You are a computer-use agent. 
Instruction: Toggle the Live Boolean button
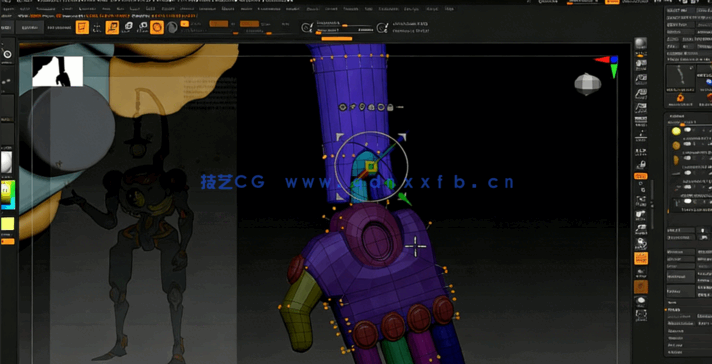point(59,27)
